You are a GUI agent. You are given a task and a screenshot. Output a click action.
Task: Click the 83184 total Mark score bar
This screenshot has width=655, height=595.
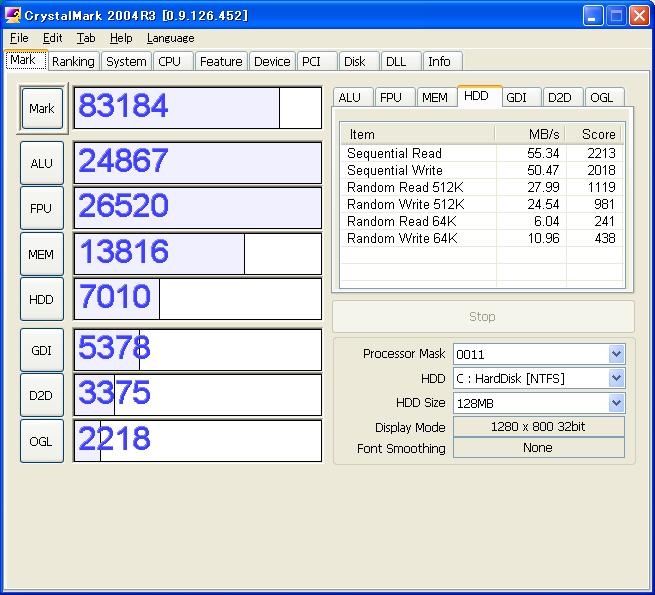tap(198, 107)
